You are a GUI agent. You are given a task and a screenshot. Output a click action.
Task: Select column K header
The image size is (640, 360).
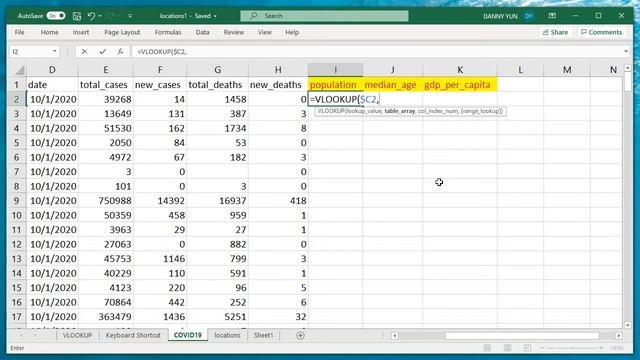pyautogui.click(x=460, y=70)
